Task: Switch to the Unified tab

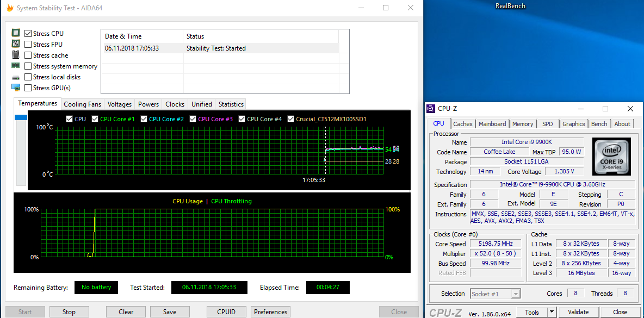Action: click(202, 104)
